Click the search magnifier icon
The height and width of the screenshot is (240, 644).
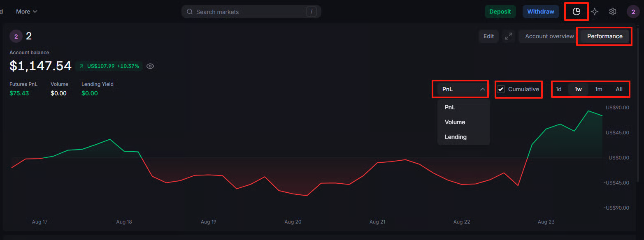tap(190, 12)
